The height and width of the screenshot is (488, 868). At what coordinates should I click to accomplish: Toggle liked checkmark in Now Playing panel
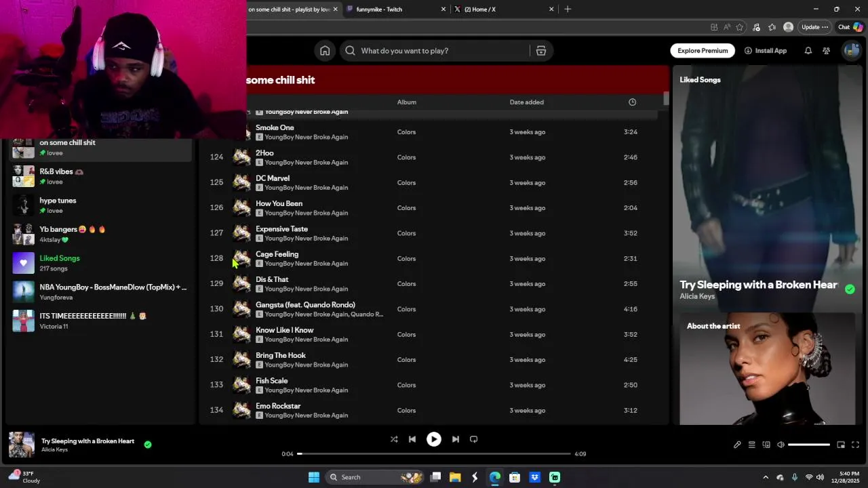[x=850, y=289]
